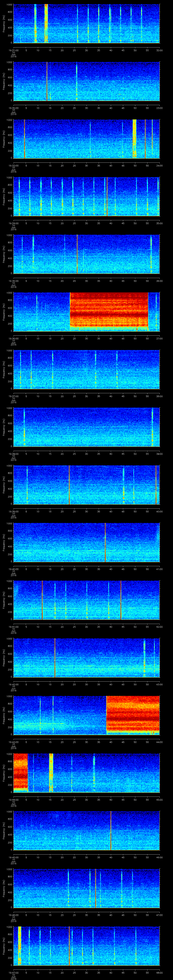Click the 19:40:00 timestamp label

click(x=13, y=569)
